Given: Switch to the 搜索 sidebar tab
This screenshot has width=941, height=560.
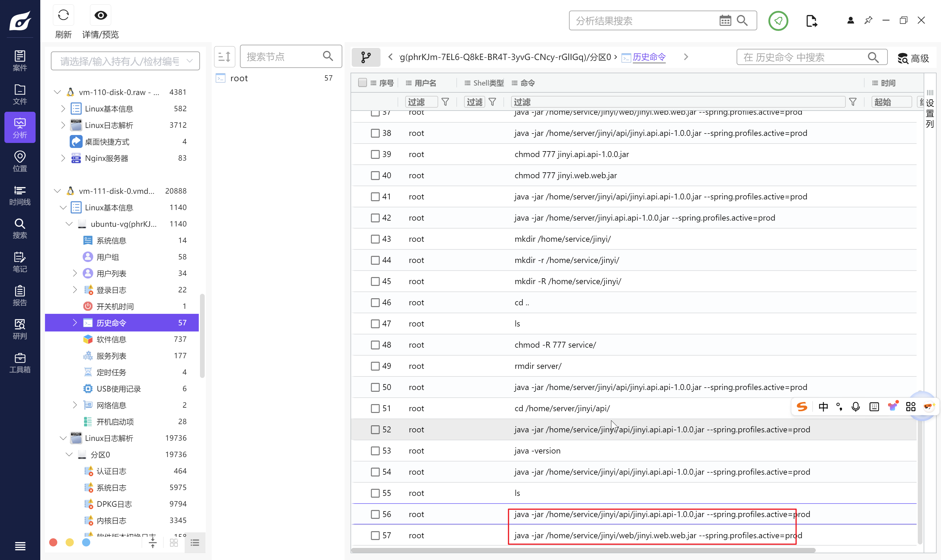Looking at the screenshot, I should tap(20, 228).
